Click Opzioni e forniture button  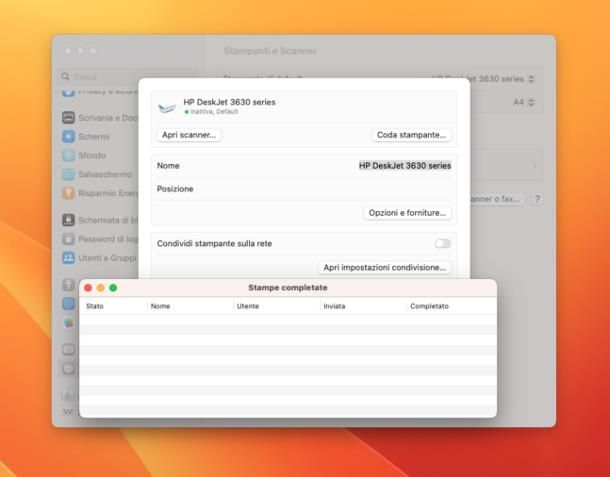point(407,213)
